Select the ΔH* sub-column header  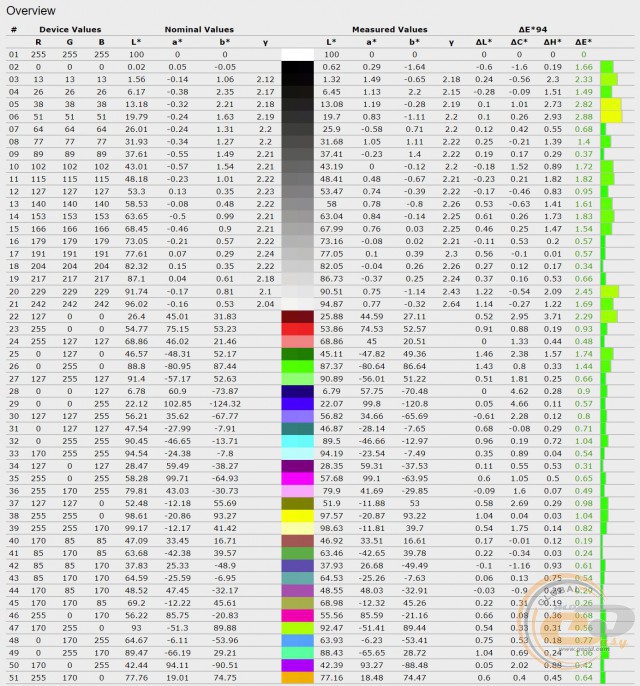tap(552, 41)
